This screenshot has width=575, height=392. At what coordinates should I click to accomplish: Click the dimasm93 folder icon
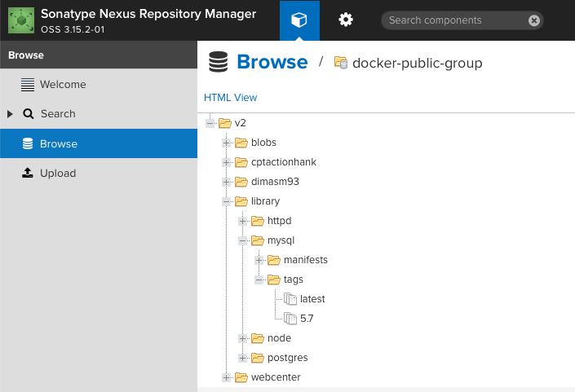[241, 182]
